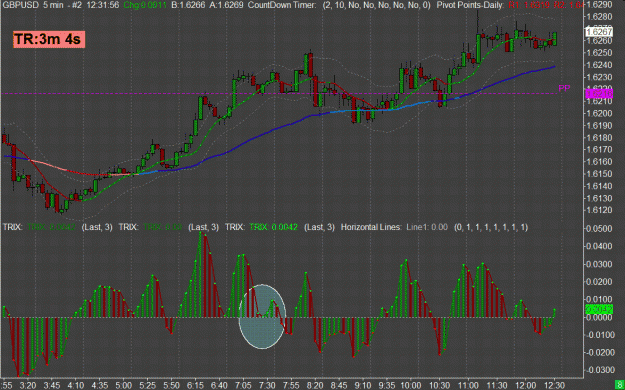
Task: Click the "11:30" time axis label
Action: (x=497, y=385)
